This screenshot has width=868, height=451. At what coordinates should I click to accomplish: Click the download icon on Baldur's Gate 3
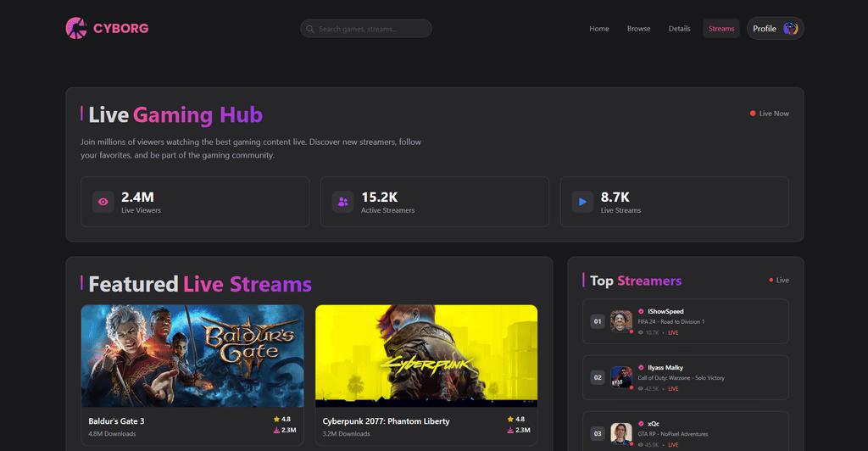(x=277, y=430)
